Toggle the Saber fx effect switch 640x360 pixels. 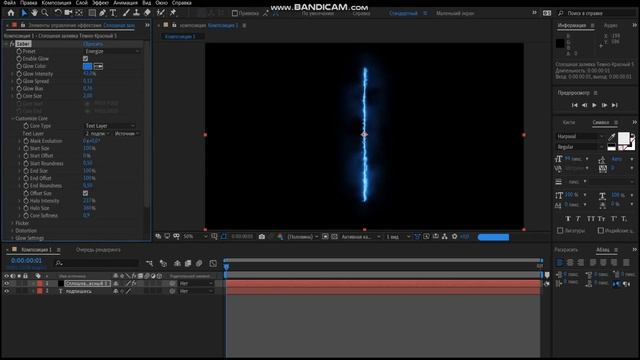pyautogui.click(x=12, y=44)
